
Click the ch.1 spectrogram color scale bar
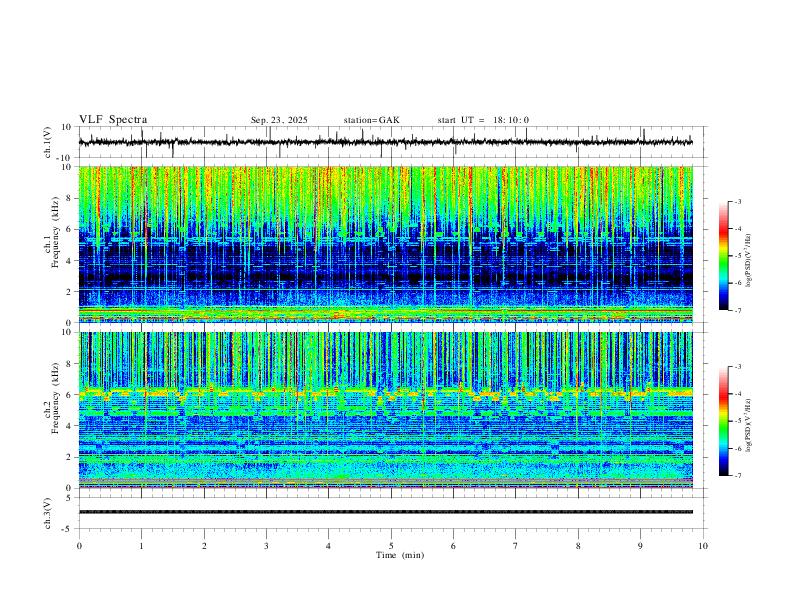pyautogui.click(x=723, y=256)
